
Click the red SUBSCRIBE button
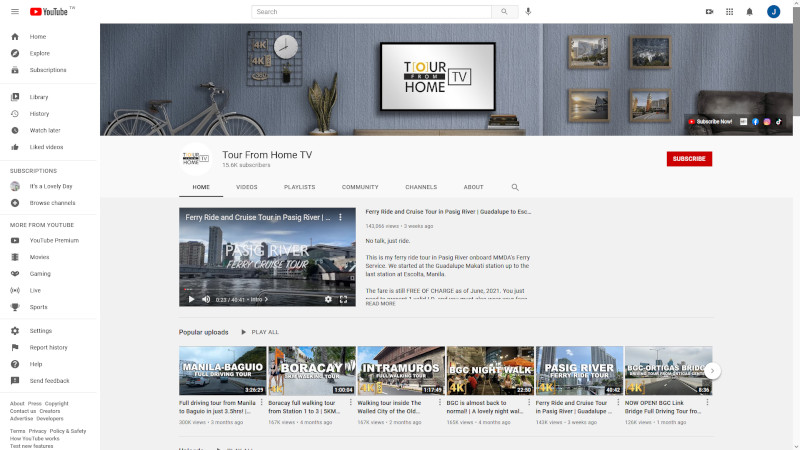click(689, 158)
